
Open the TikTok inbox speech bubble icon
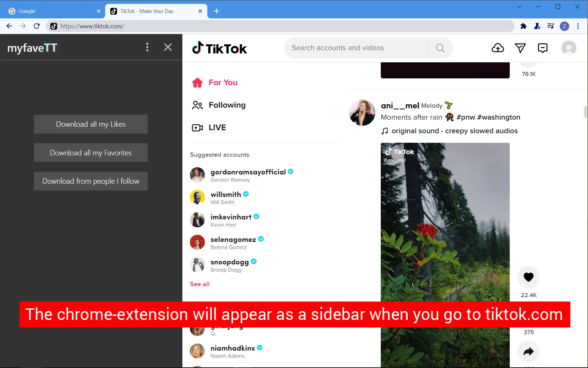coord(543,48)
